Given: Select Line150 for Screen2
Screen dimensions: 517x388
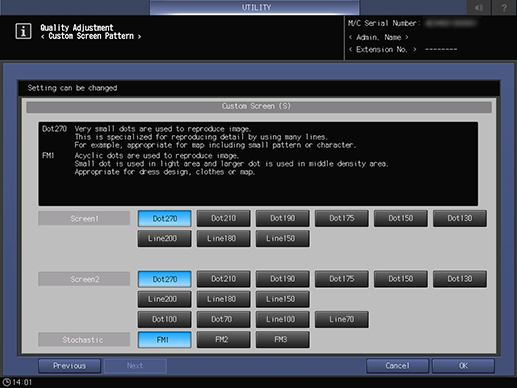Looking at the screenshot, I should (283, 299).
